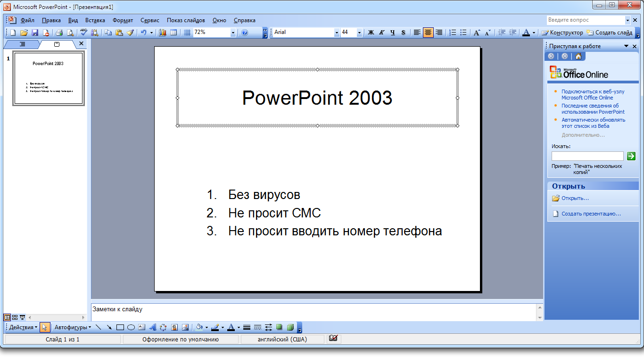Click the Создать презентацию link
This screenshot has width=644, height=357.
click(x=591, y=214)
